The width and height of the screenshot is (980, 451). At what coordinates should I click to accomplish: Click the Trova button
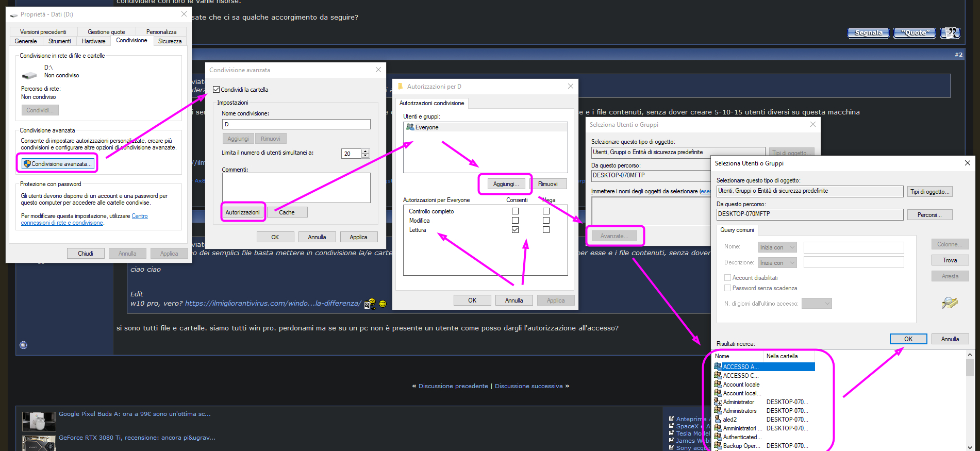(x=950, y=260)
